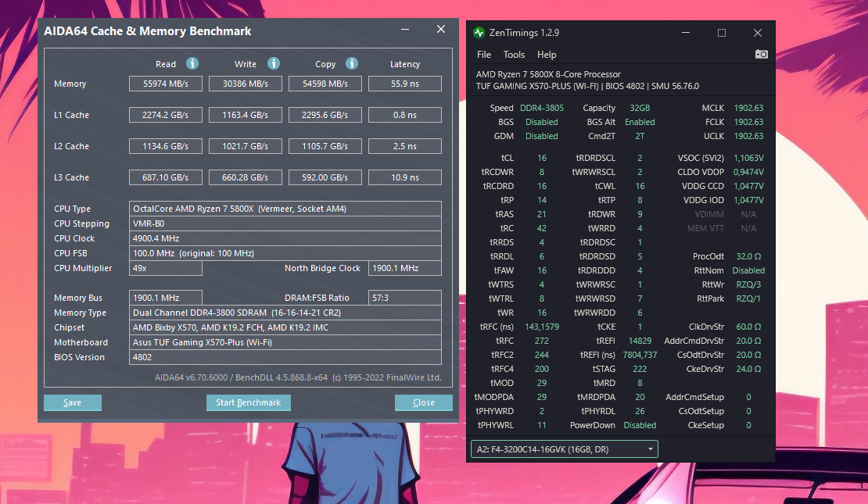
Task: Click the L2 Cache Copy 1105.7 GB/s field
Action: click(x=325, y=146)
